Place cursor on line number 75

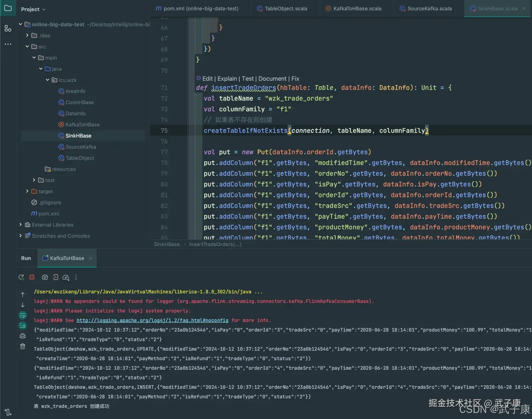[x=164, y=131]
